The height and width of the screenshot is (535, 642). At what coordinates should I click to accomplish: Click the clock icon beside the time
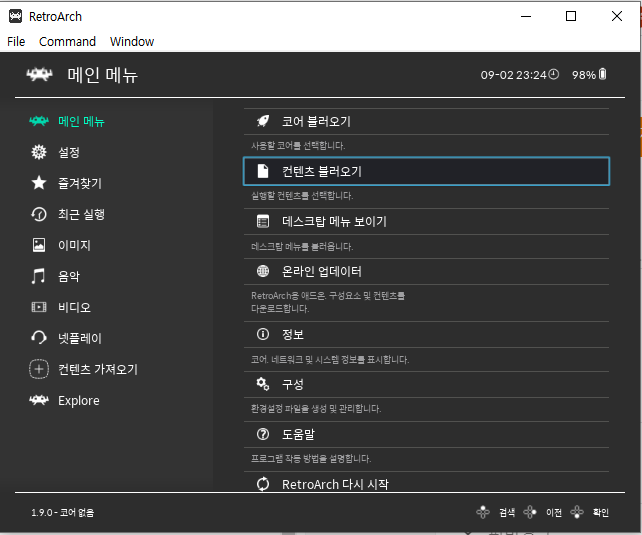coord(554,74)
